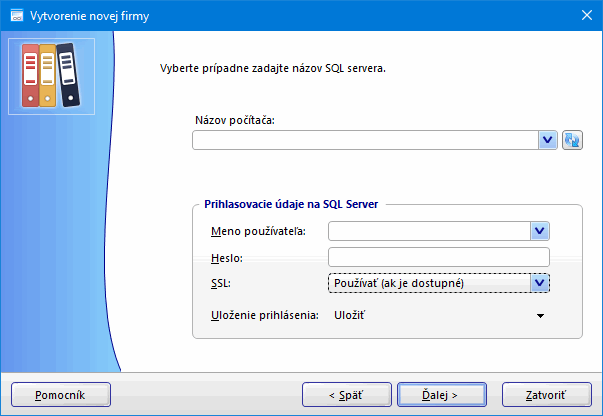
Task: Click into the Meno používateľa field
Action: tap(429, 232)
